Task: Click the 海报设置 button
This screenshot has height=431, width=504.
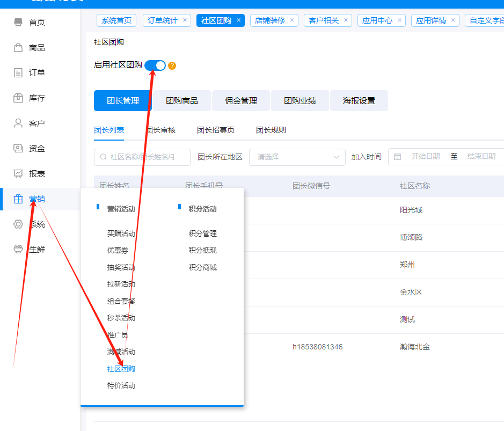Action: coord(359,101)
